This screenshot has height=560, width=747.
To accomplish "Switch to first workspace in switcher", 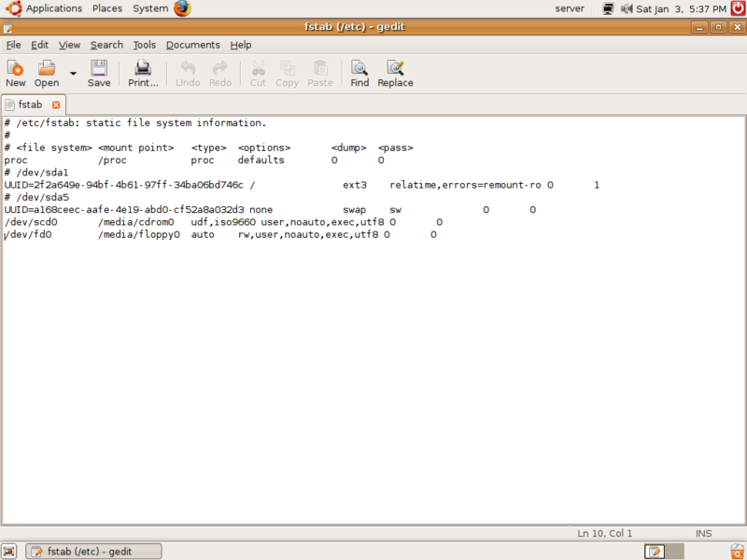I will 655,552.
